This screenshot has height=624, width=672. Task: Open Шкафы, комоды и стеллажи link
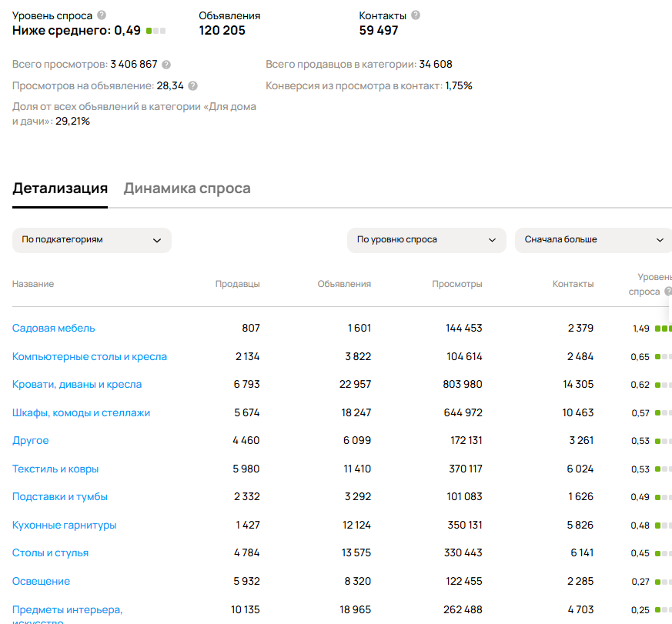click(x=81, y=413)
